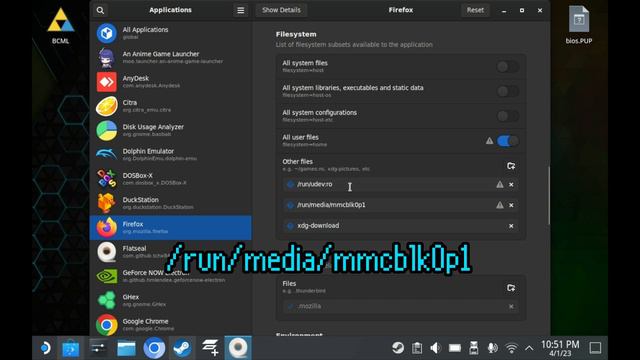Viewport: 640px width, 360px height.
Task: Open Chromium browser from taskbar
Action: (154, 348)
